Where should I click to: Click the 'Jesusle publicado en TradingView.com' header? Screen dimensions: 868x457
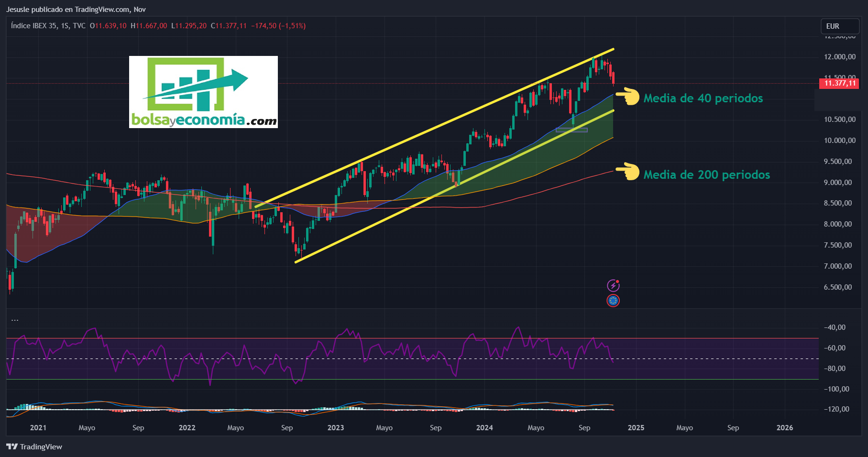click(x=76, y=9)
